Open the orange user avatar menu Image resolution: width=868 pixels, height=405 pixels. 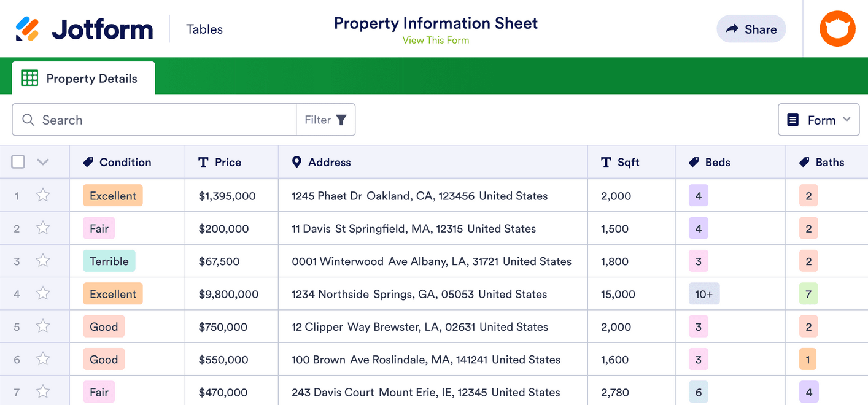837,29
